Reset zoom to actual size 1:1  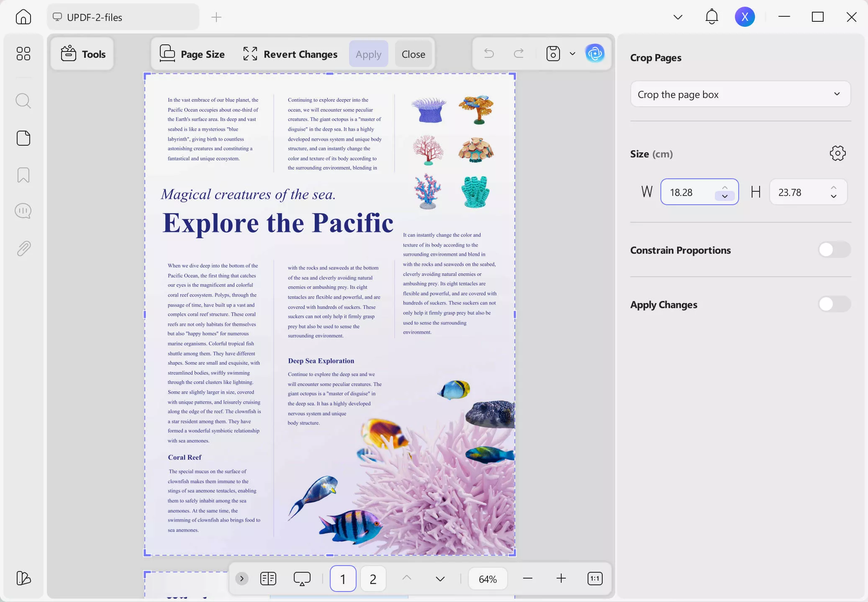pos(594,579)
